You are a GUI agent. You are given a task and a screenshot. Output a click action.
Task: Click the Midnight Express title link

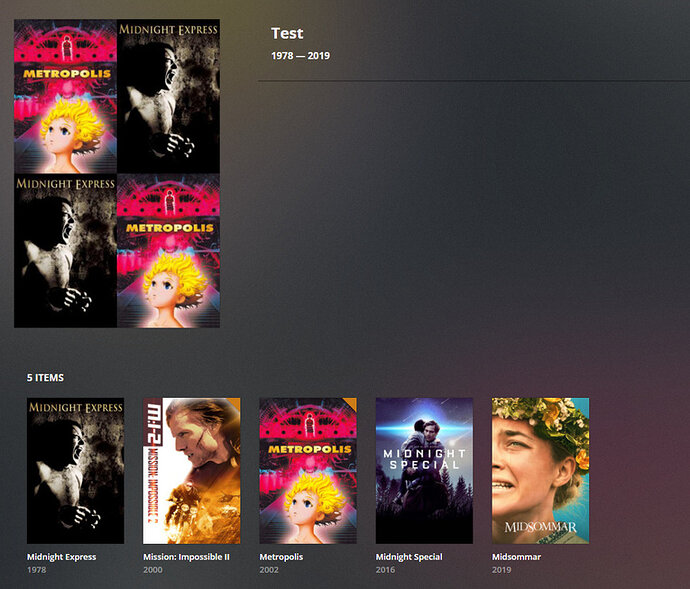[x=62, y=557]
